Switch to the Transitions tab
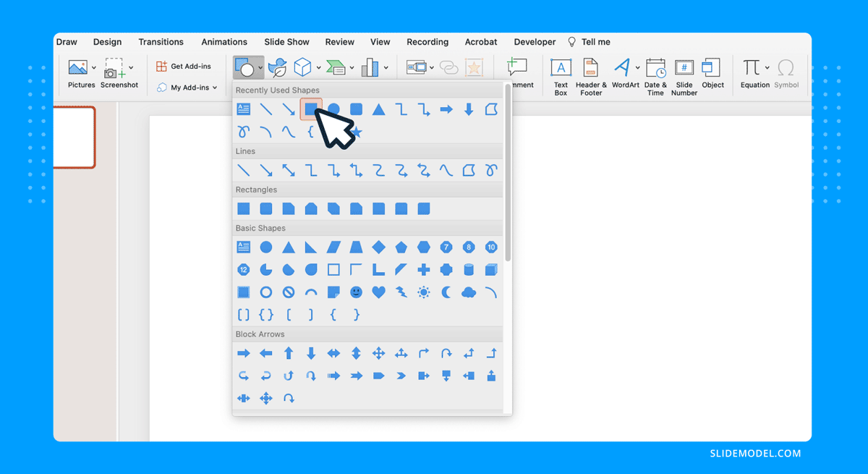This screenshot has height=474, width=868. [161, 42]
